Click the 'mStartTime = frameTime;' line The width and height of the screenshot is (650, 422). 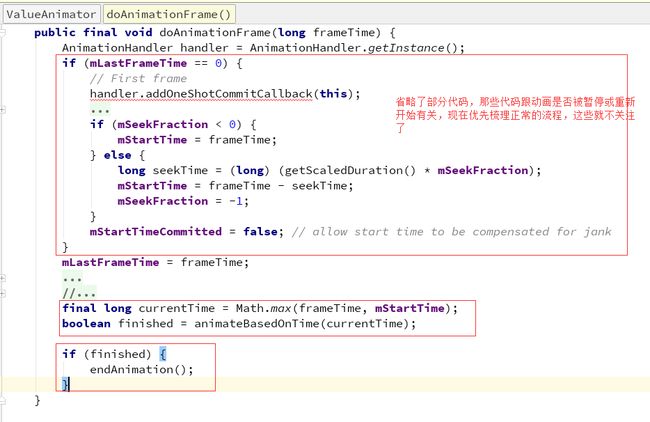pos(197,140)
